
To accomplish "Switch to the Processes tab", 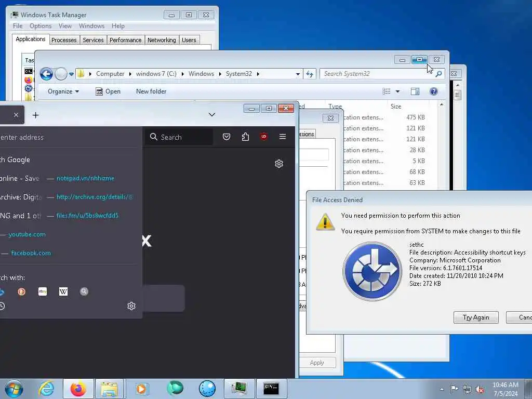I will point(64,40).
